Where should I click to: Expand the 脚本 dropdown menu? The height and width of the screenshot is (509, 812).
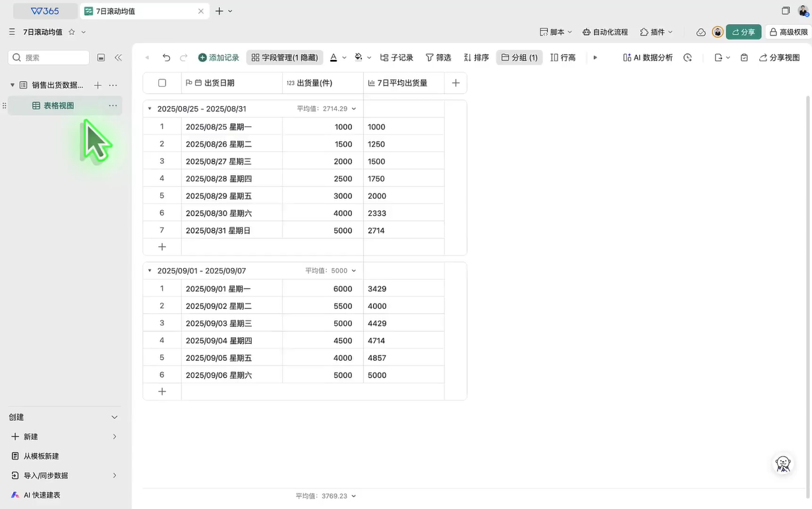pos(556,32)
